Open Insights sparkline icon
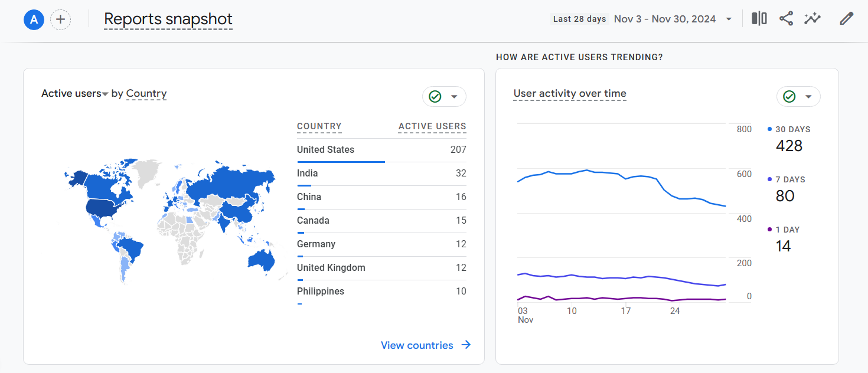Screen dimensions: 868x373 point(812,19)
